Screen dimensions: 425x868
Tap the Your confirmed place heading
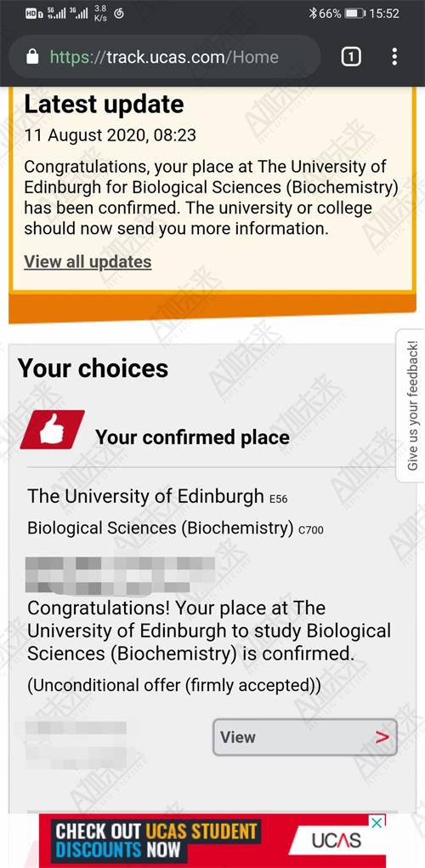click(192, 437)
